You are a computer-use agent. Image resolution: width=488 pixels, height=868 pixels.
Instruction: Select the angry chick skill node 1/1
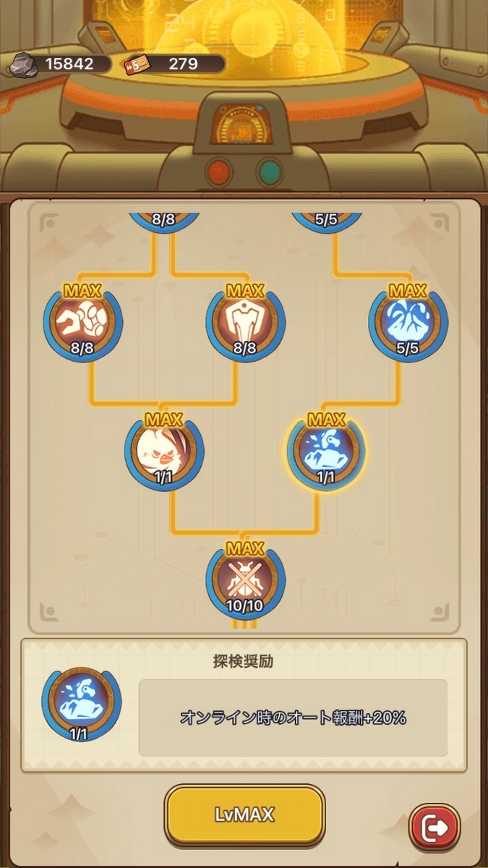click(x=165, y=451)
